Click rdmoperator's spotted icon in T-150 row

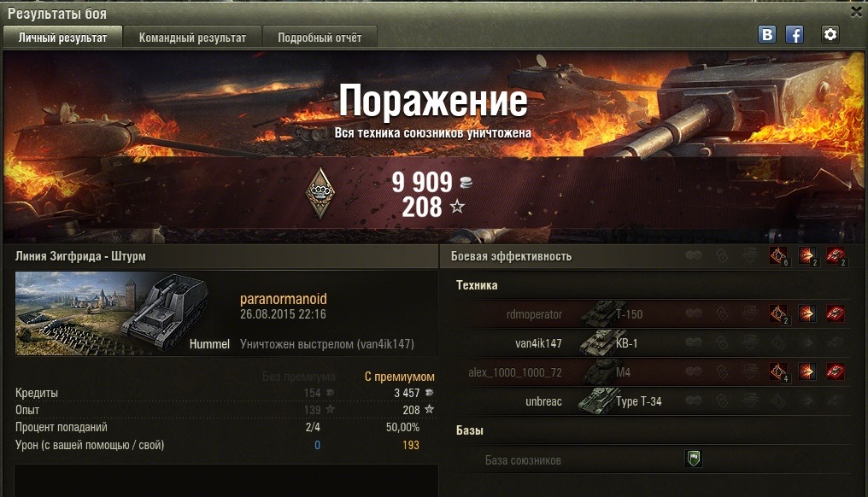click(779, 313)
